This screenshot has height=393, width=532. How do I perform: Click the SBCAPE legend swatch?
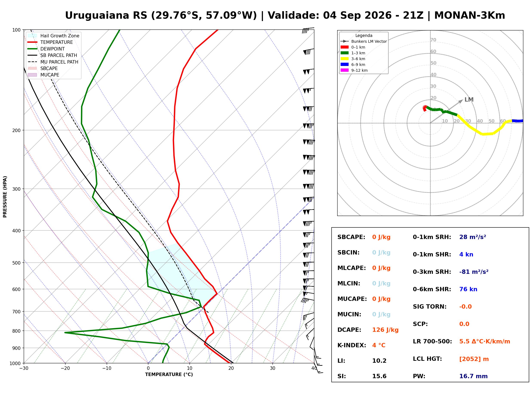(x=32, y=68)
